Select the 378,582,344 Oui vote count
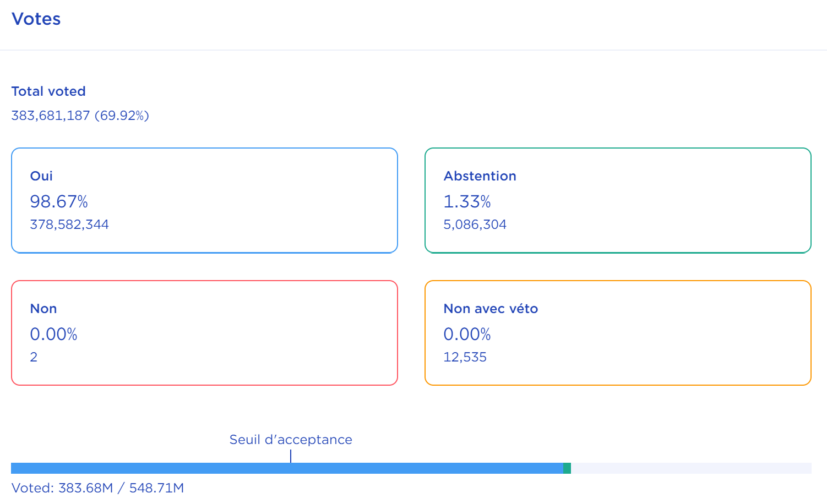 click(x=69, y=224)
